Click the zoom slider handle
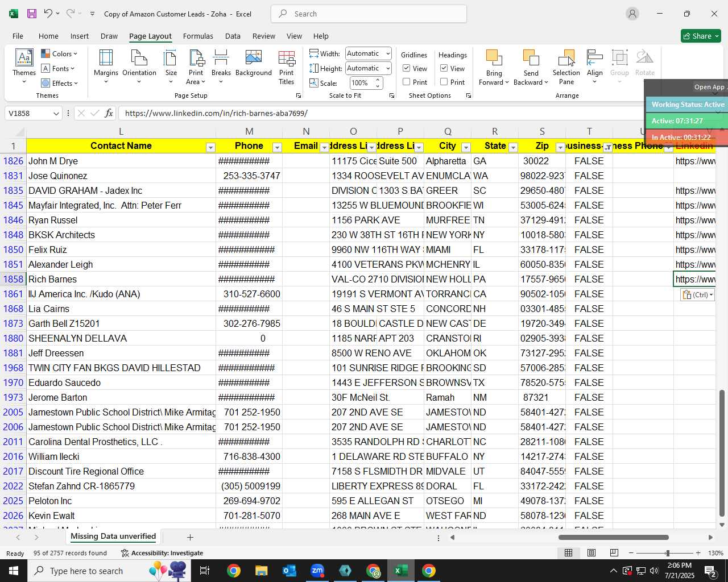Image resolution: width=728 pixels, height=582 pixels. pyautogui.click(x=667, y=553)
